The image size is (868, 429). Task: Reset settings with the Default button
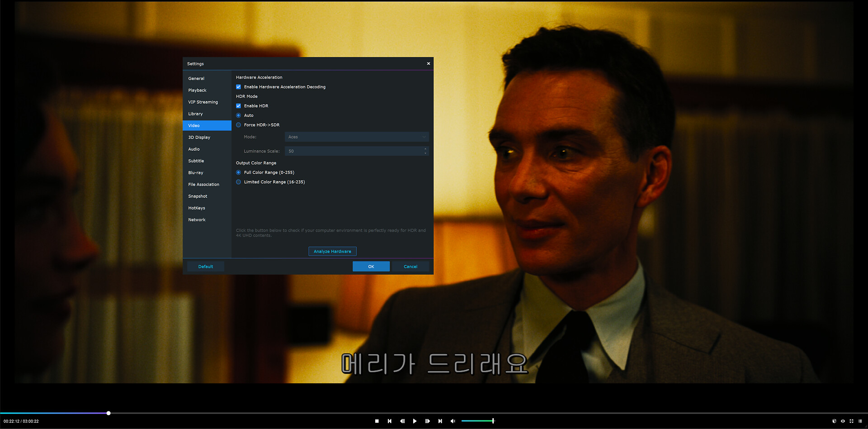tap(206, 267)
